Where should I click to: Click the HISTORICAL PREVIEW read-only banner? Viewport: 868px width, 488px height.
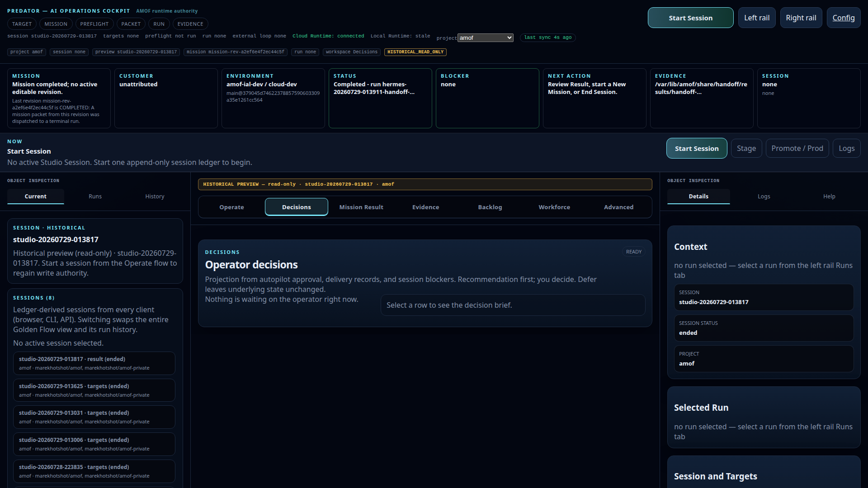coord(425,184)
